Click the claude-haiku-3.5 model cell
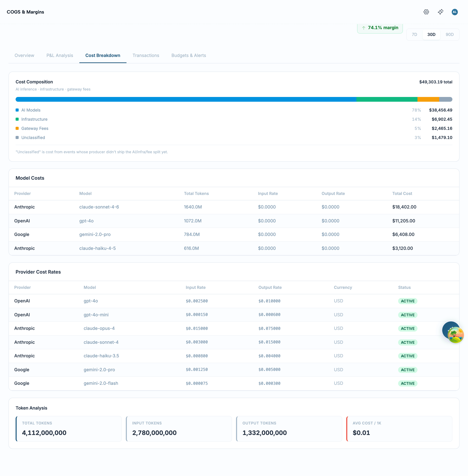 pos(101,356)
